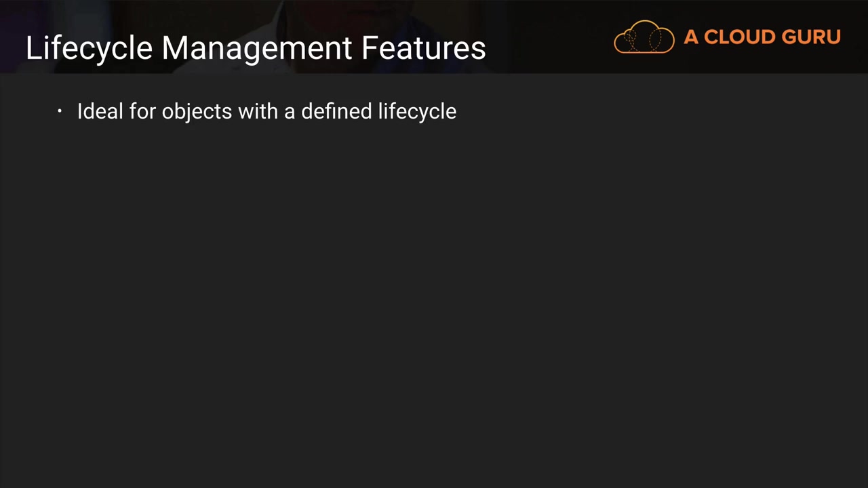Click the A Cloud Guru cloud logo icon
Screen dimensions: 868x488
644,37
